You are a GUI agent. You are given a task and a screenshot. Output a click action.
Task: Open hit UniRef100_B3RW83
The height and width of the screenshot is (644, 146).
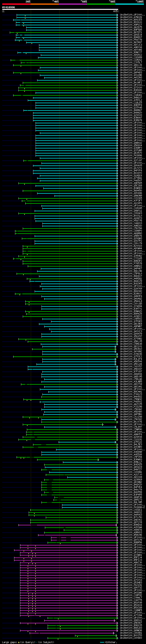click(x=131, y=459)
